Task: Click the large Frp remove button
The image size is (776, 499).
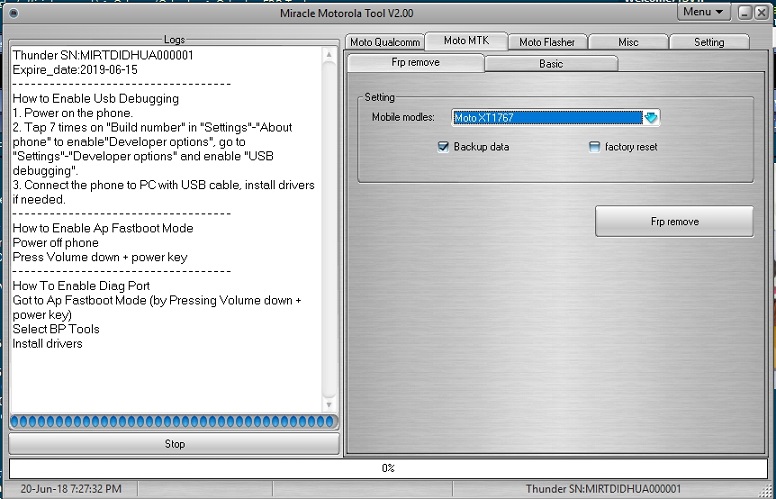Action: pos(674,221)
